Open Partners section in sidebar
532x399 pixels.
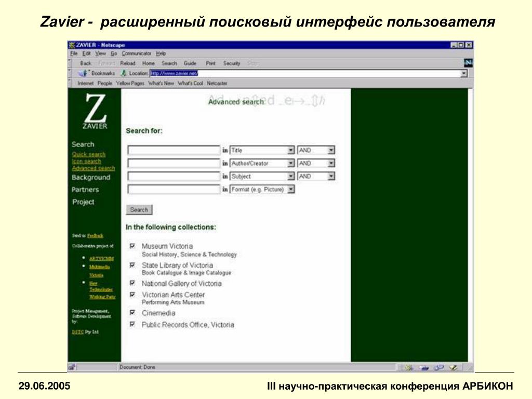click(85, 190)
